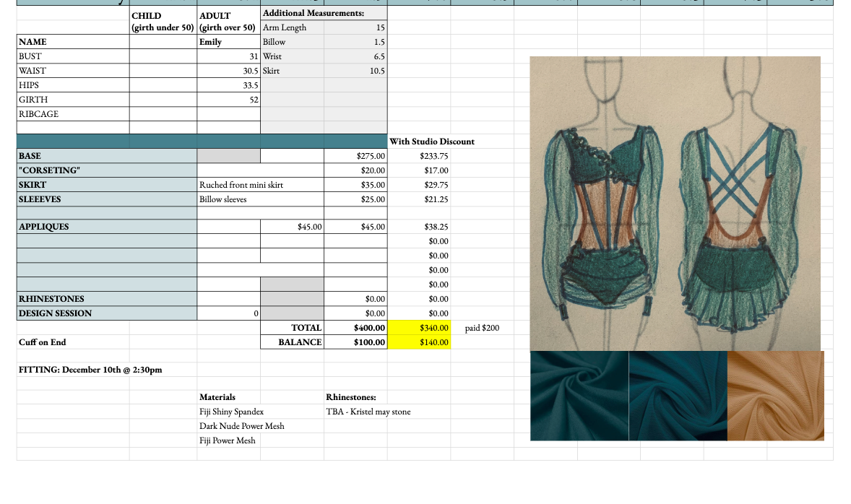Select the $17.00 discount cell
851x504 pixels.
click(x=419, y=170)
